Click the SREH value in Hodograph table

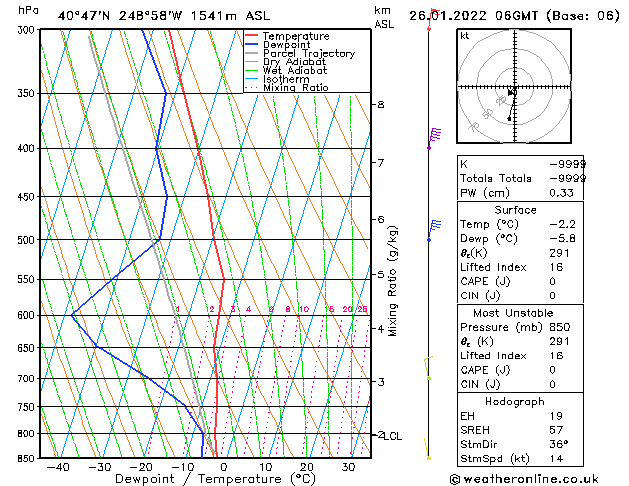click(x=556, y=430)
